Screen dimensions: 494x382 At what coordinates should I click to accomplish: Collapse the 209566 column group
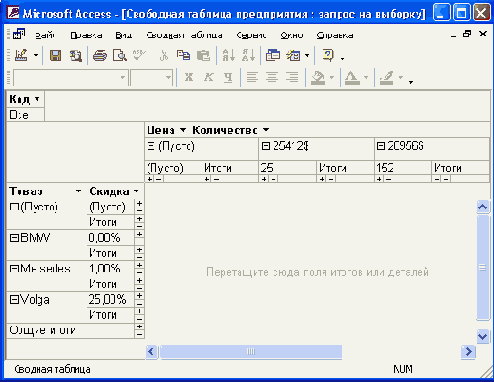point(381,146)
